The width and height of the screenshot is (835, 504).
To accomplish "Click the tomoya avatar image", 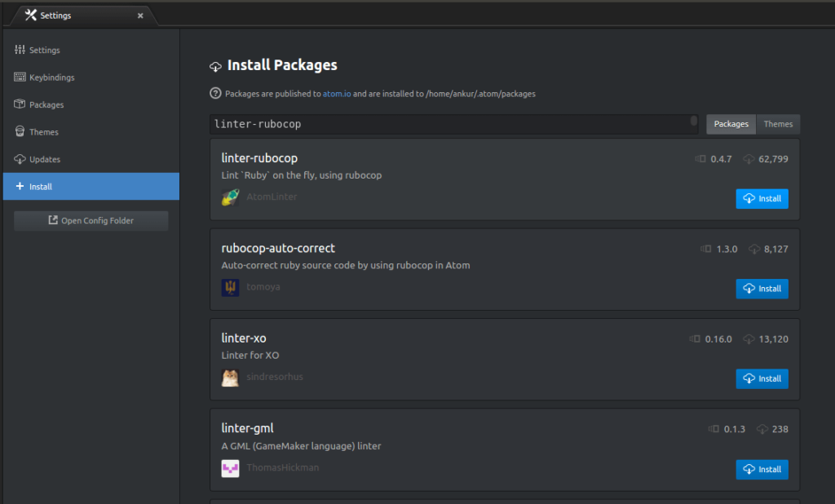I will click(230, 288).
